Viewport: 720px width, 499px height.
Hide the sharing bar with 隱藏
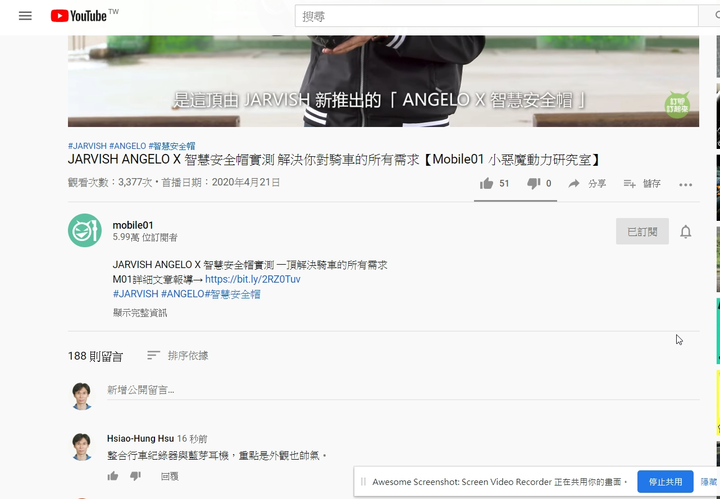709,482
